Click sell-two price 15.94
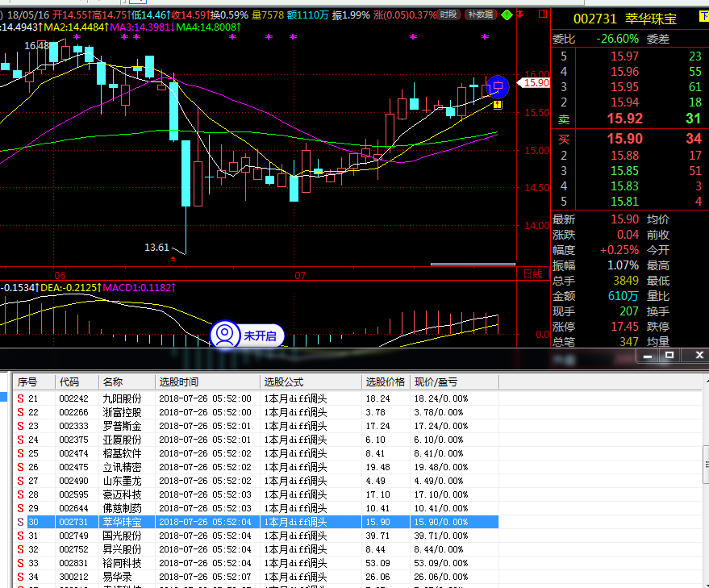The image size is (709, 588). tap(624, 102)
